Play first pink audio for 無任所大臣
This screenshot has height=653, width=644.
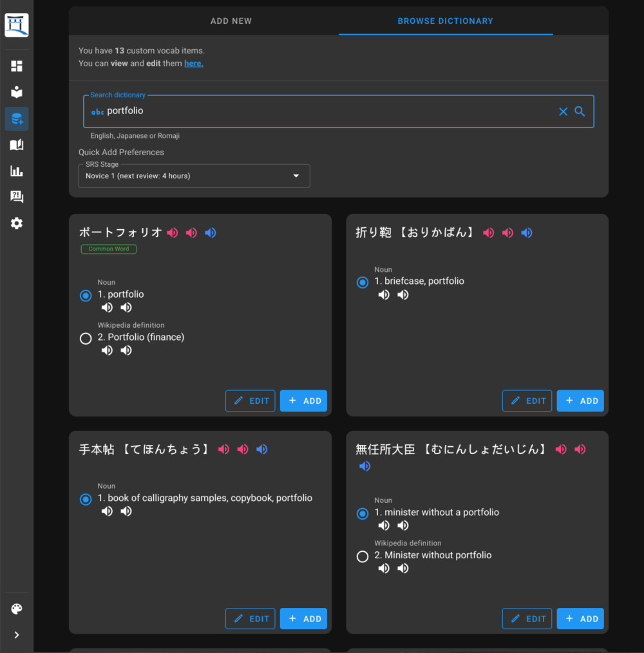[561, 449]
